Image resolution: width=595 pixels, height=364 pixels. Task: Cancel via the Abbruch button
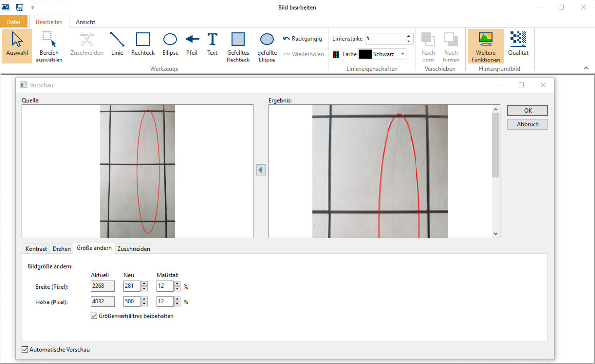[528, 124]
